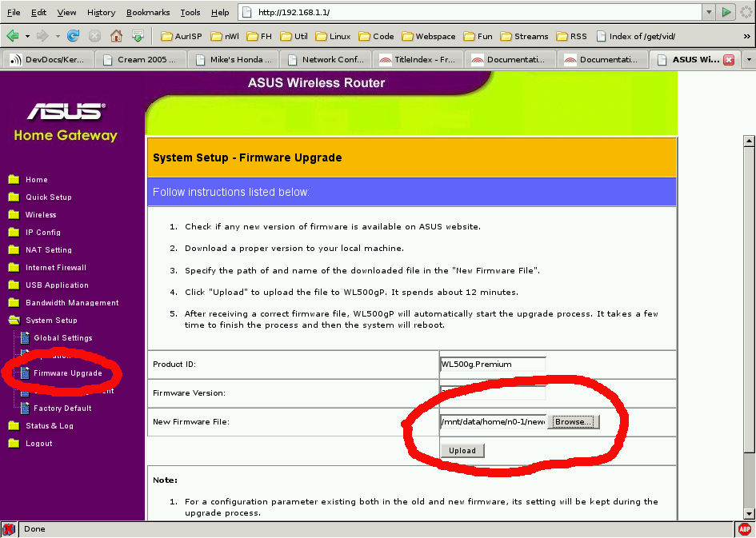Open the back-history dropdown arrow

27,36
